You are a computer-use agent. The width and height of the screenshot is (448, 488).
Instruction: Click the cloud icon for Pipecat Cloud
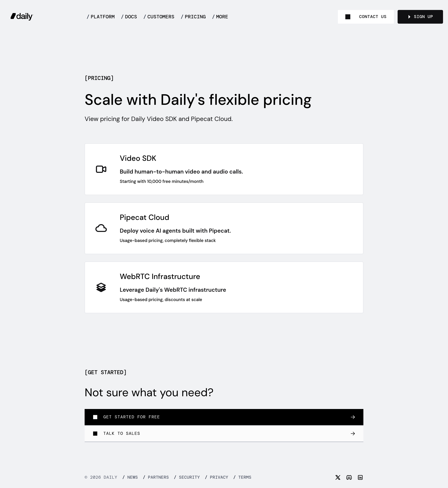pyautogui.click(x=101, y=228)
